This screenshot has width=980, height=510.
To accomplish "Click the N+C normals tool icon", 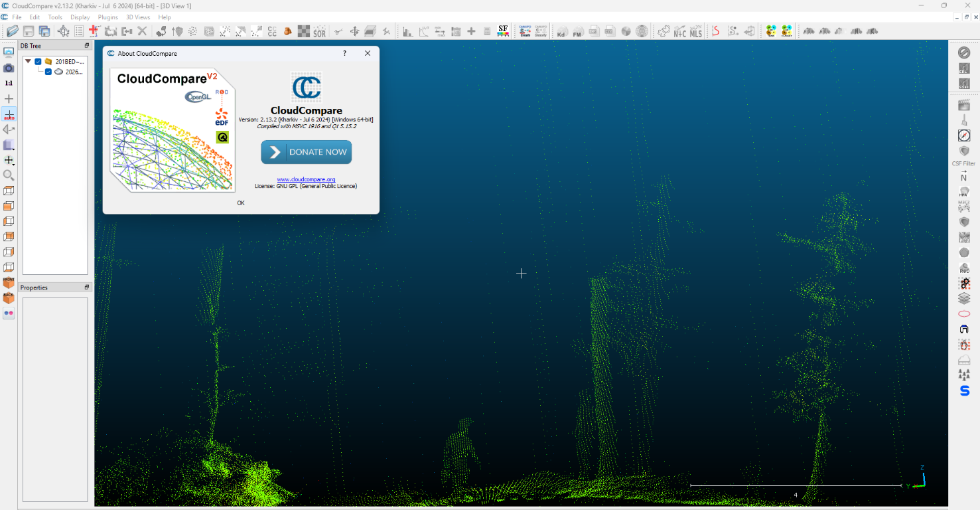I will click(x=679, y=31).
